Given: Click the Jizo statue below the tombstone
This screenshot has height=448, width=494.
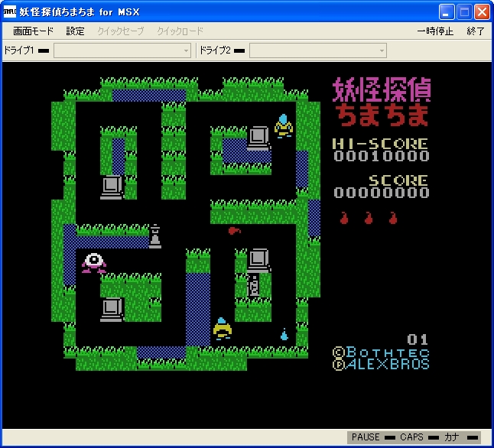Looking at the screenshot, I should 254,285.
